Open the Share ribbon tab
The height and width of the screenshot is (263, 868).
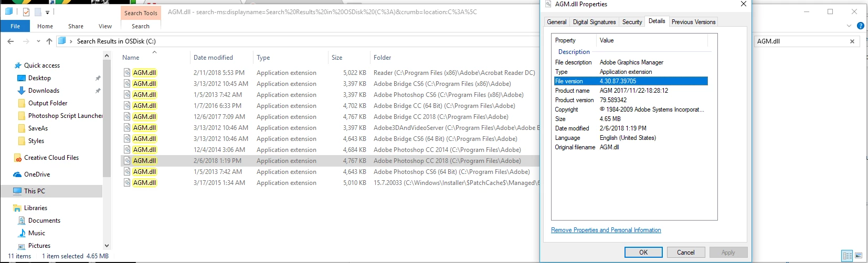(76, 26)
